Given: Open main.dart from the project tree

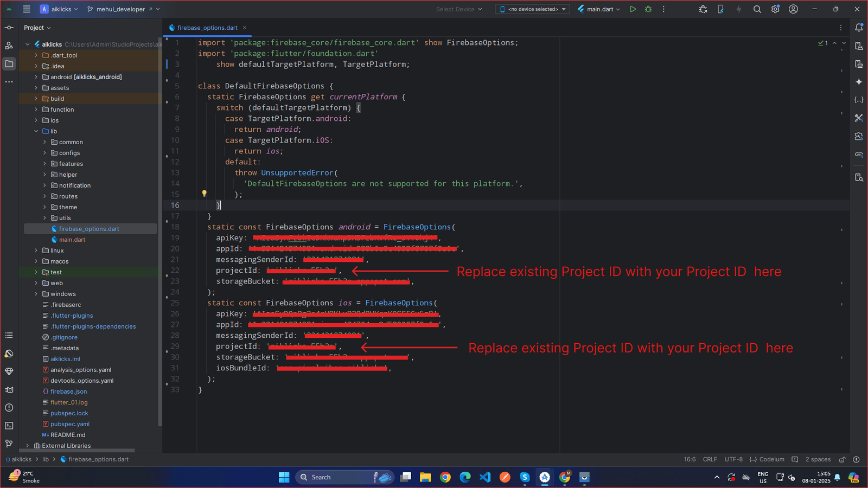Looking at the screenshot, I should pyautogui.click(x=72, y=240).
